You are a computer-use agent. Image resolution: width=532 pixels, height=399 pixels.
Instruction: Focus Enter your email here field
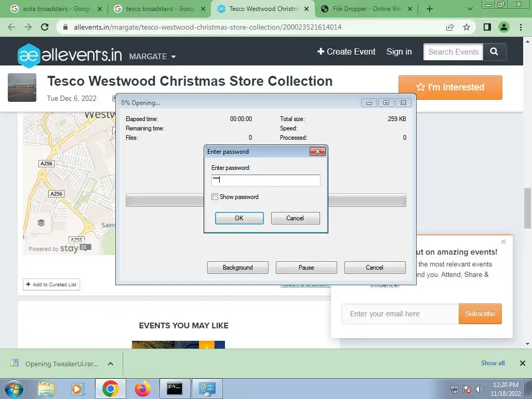pyautogui.click(x=400, y=314)
